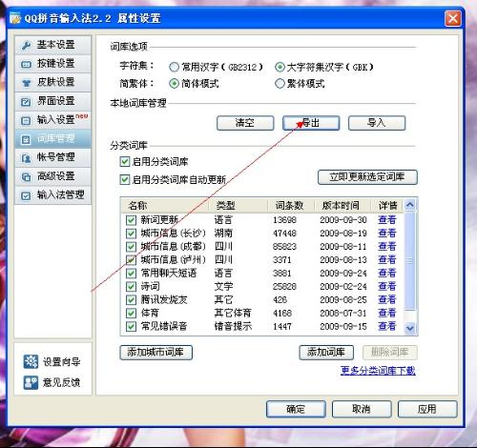477x448 pixels.
Task: Click the list scroll-down arrow
Action: tap(410, 328)
